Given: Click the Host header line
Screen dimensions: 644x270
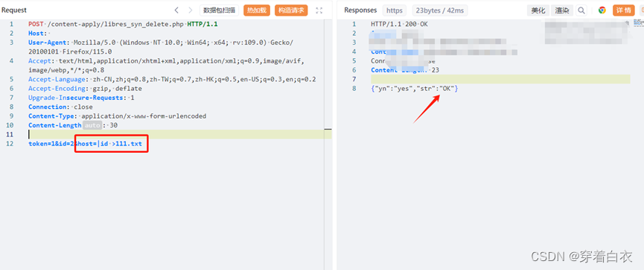Looking at the screenshot, I should click(x=39, y=33).
